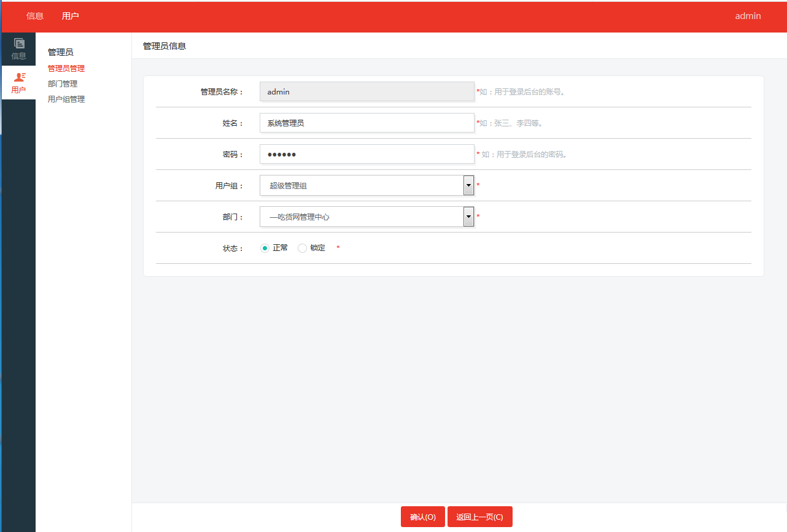Viewport: 787px width, 532px height.
Task: Click the admin account name
Action: tap(747, 16)
